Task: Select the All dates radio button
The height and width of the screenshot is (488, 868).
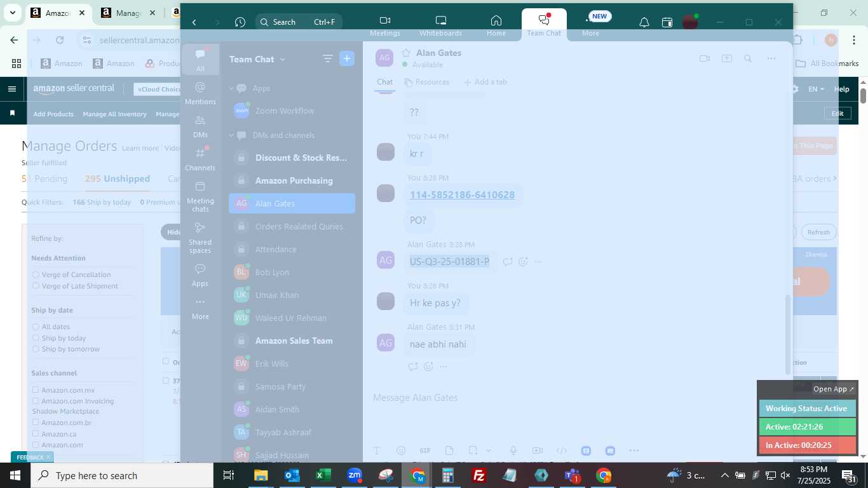Action: (36, 327)
